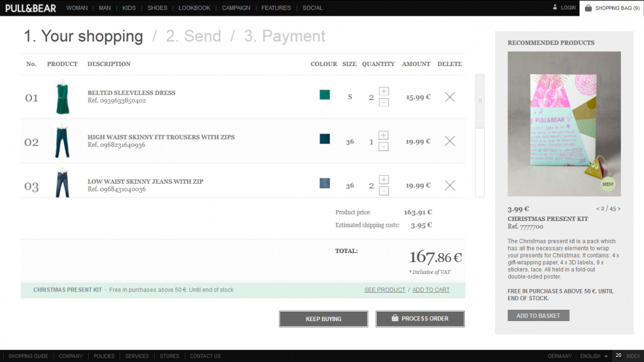The width and height of the screenshot is (644, 362).
Task: Select the green colour swatch of dress
Action: 325,95
